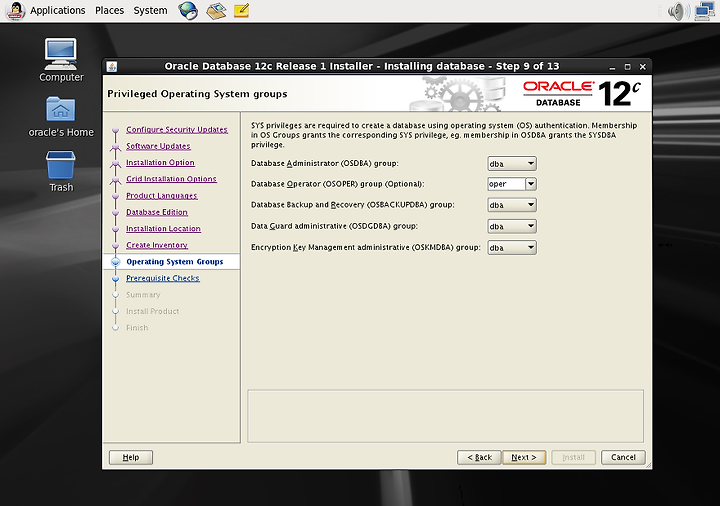The image size is (720, 506).
Task: Click the OSOPER group text field containing oper
Action: click(506, 184)
